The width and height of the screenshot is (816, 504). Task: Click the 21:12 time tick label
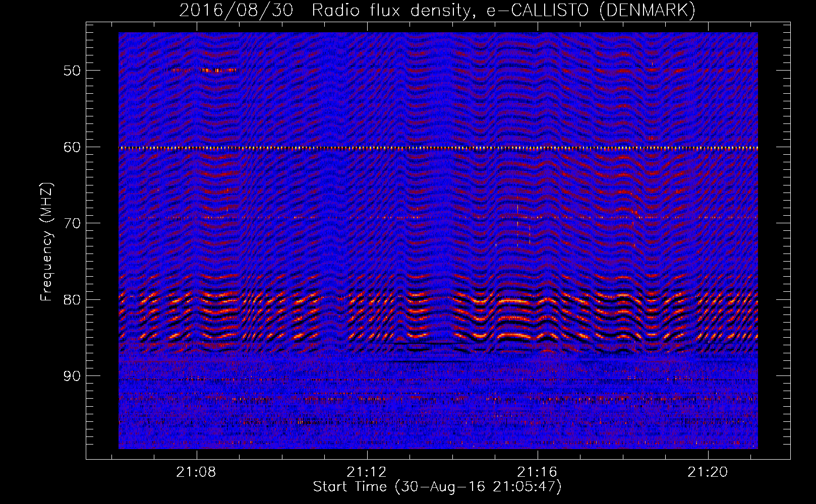tap(367, 472)
